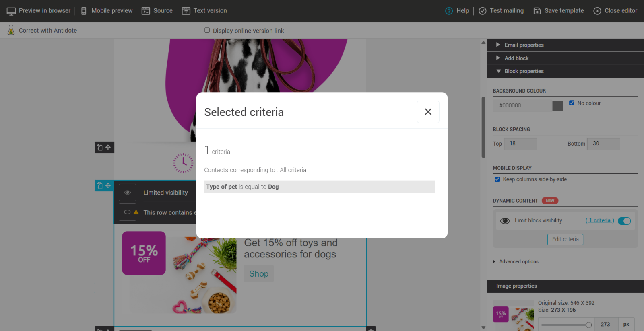Click the Top spacing input field
644x331 pixels.
pos(520,144)
